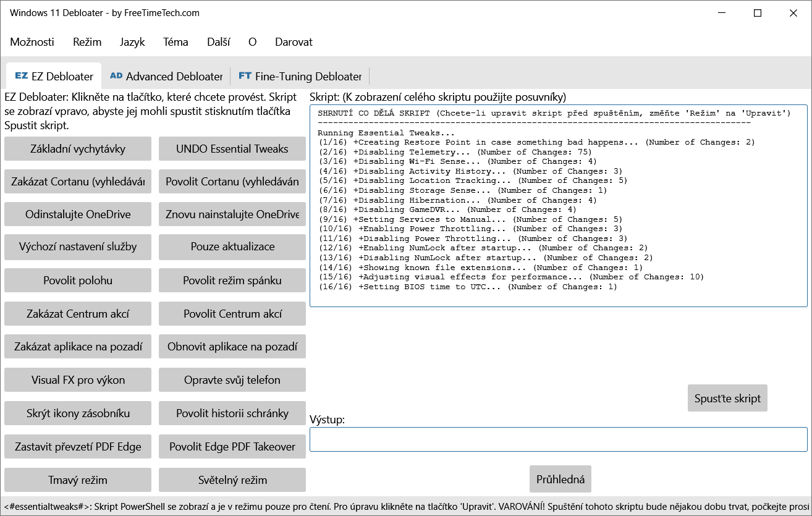812x516 pixels.
Task: Click the Průhledná button
Action: tap(560, 479)
